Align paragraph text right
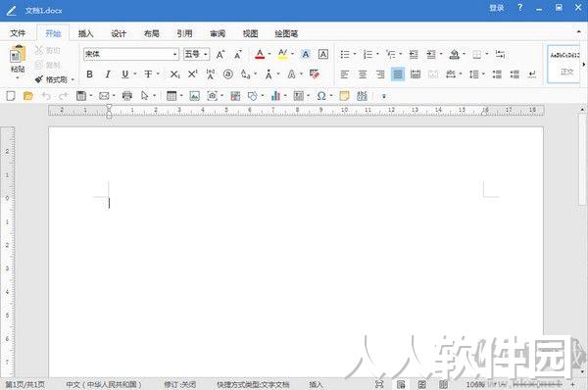The image size is (588, 390). pyautogui.click(x=380, y=74)
